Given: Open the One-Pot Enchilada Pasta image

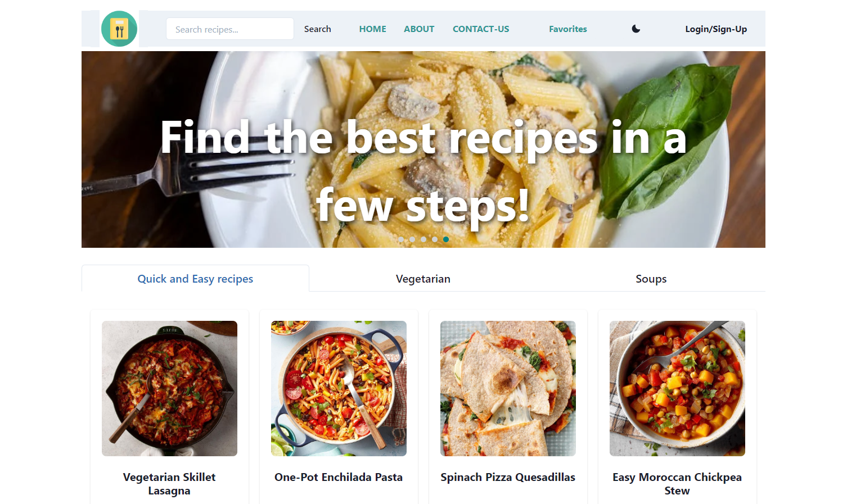Looking at the screenshot, I should point(339,388).
